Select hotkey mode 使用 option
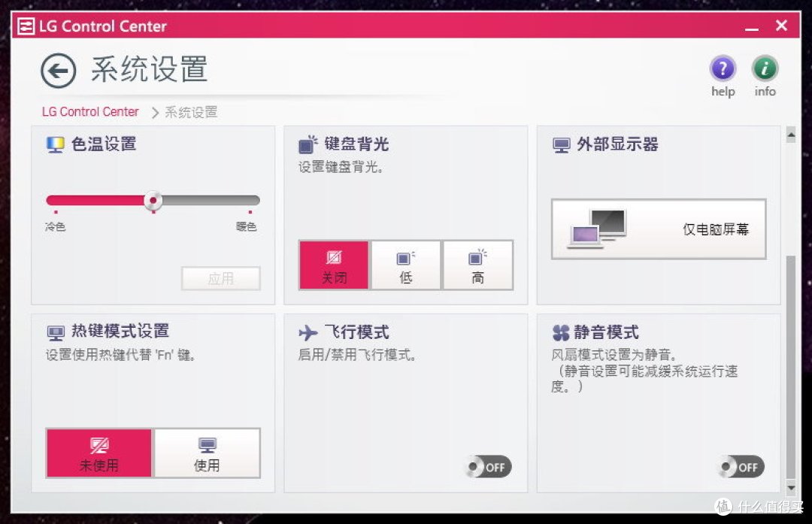This screenshot has height=524, width=812. click(x=208, y=453)
